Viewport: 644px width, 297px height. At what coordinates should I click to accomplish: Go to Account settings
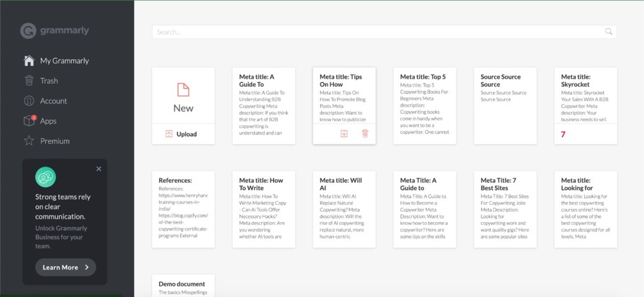(x=53, y=101)
